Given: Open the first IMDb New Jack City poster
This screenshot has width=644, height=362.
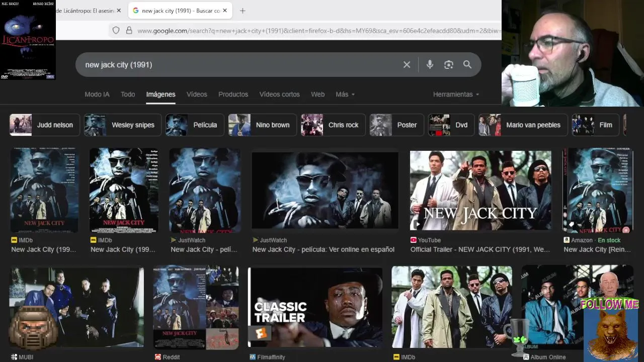Looking at the screenshot, I should [44, 190].
